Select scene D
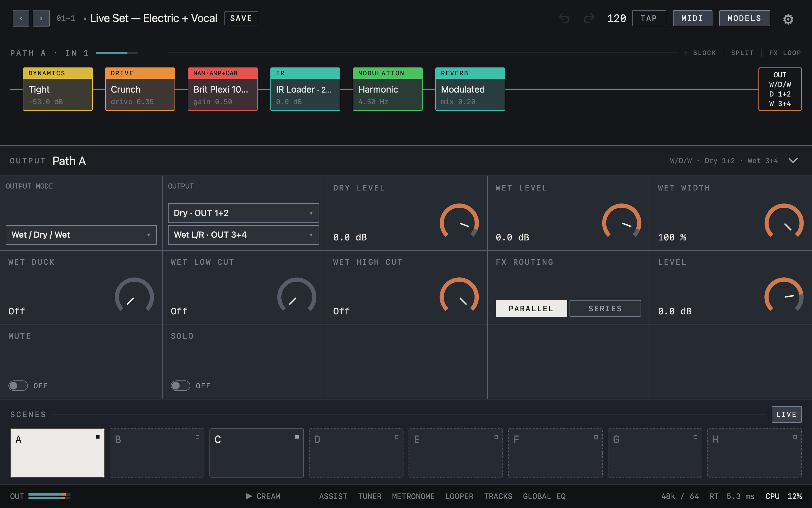The height and width of the screenshot is (508, 812). (356, 453)
